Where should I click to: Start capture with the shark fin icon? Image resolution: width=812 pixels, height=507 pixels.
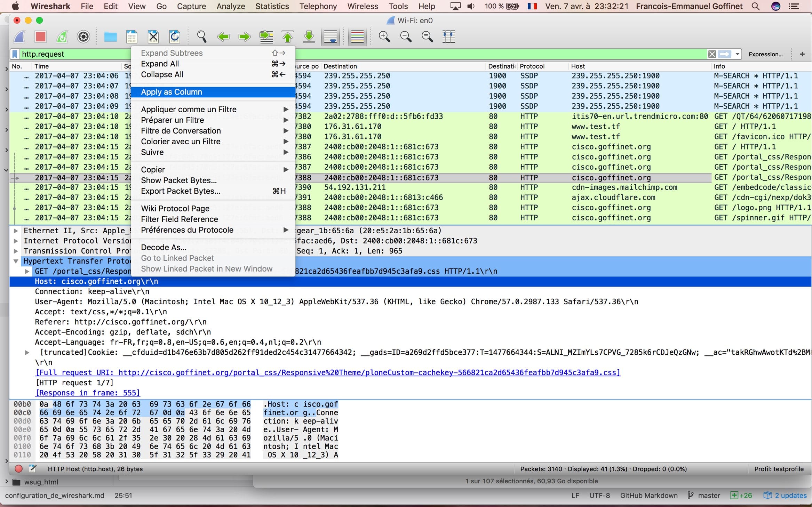pos(19,37)
